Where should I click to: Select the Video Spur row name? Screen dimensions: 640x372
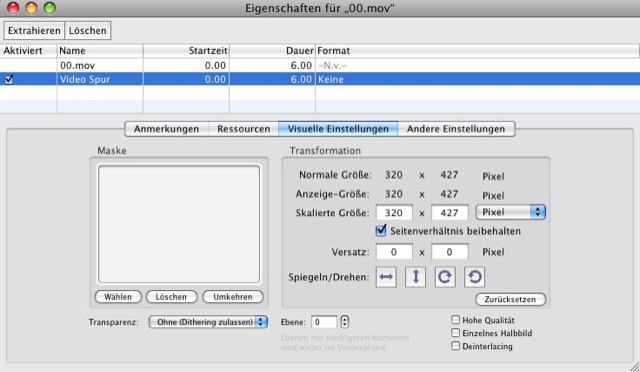click(85, 79)
